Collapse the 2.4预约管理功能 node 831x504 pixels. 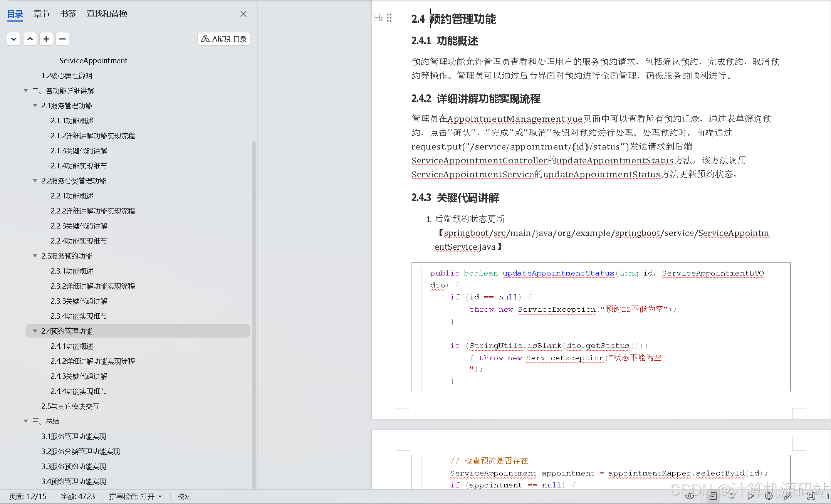(35, 331)
